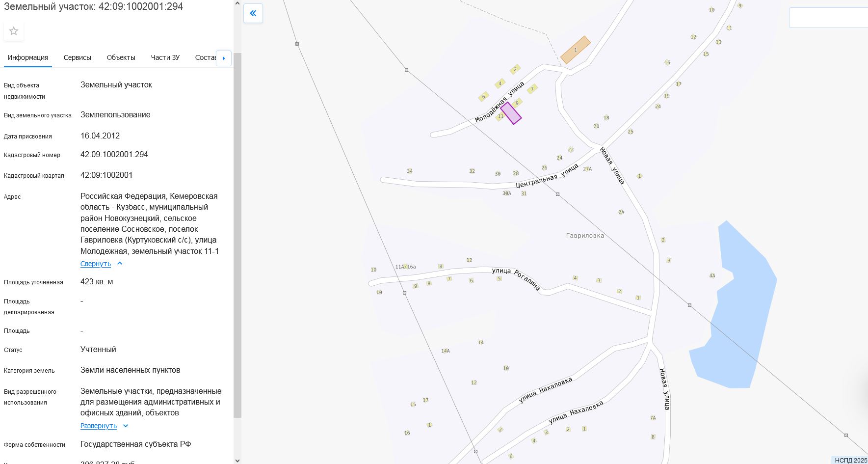Switch to the Части ЗУ tab
The image size is (868, 464).
[x=165, y=57]
